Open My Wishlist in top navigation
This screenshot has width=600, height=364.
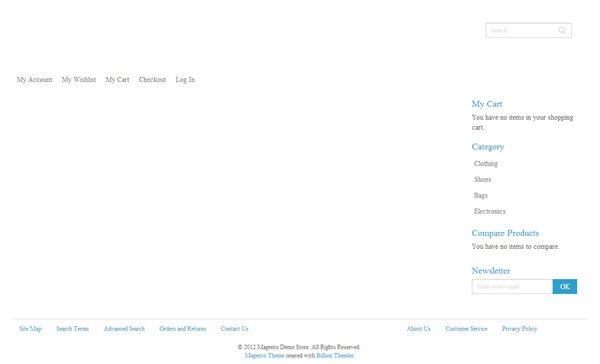point(79,80)
